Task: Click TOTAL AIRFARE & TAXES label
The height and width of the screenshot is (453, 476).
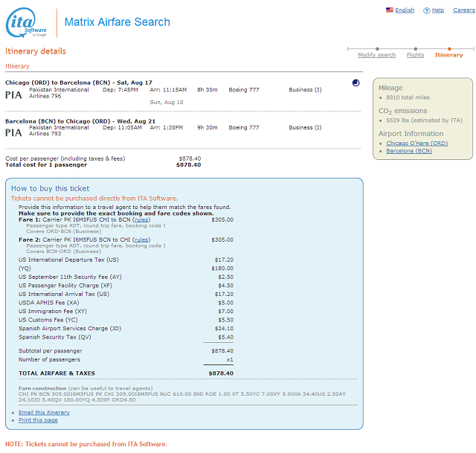Action: (x=57, y=373)
